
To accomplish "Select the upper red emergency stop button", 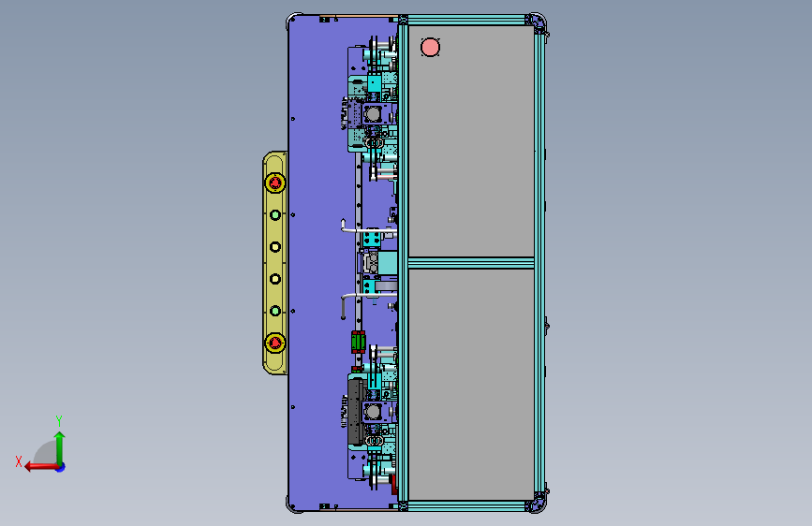I will tap(275, 183).
